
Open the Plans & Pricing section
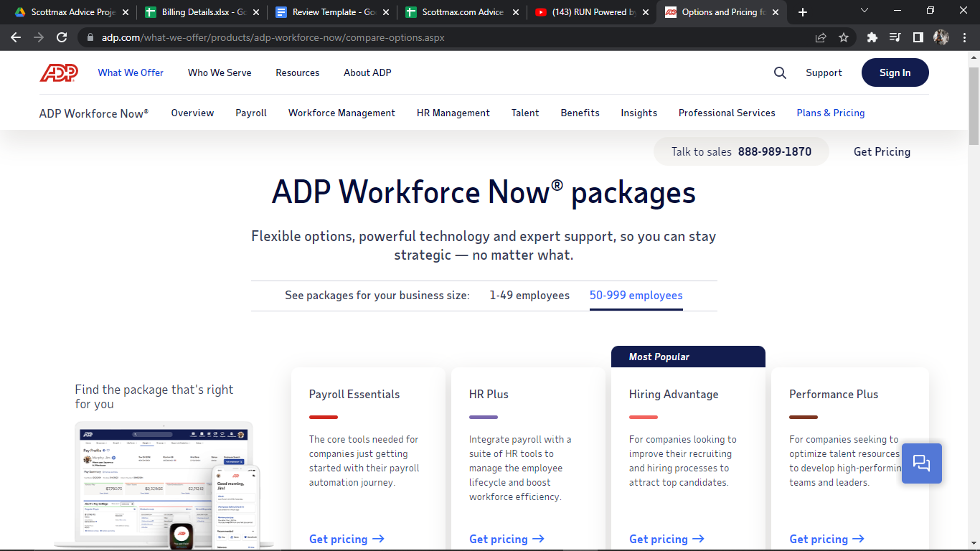tap(831, 113)
